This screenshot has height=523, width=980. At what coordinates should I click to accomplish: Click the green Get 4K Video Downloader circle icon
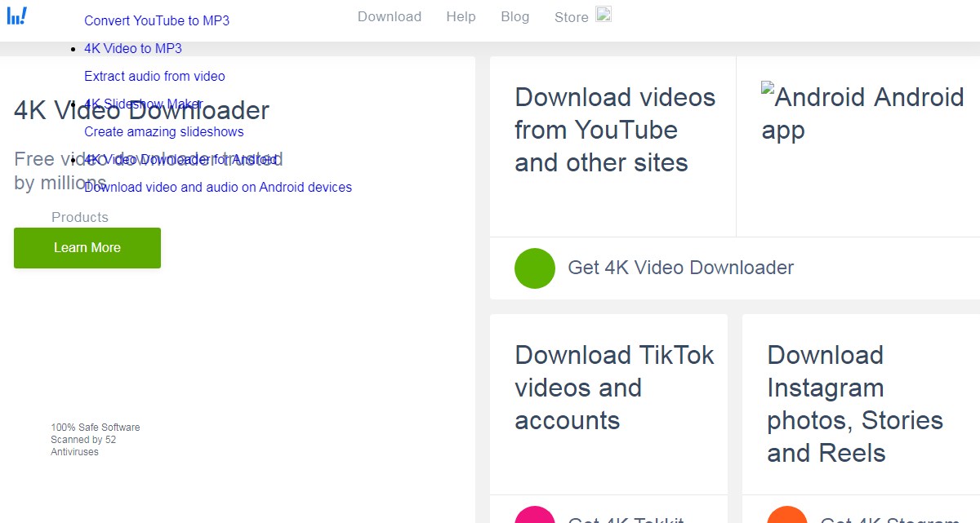tap(535, 268)
